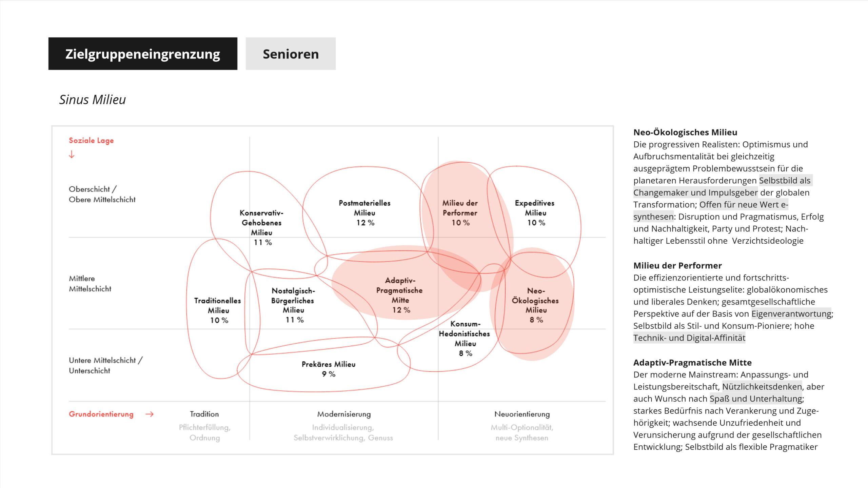
Task: Select the Postmaterielles Milieu 12 % label
Action: click(x=364, y=213)
